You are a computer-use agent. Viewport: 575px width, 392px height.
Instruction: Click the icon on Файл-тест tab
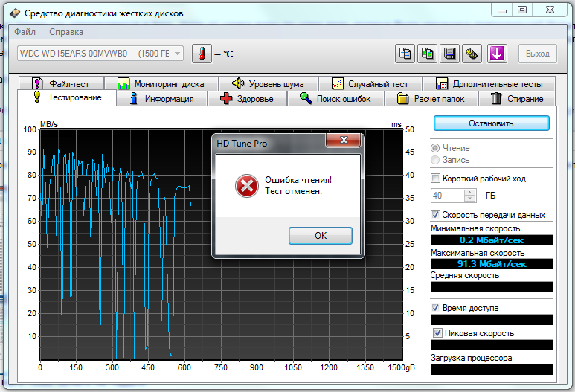click(x=37, y=83)
